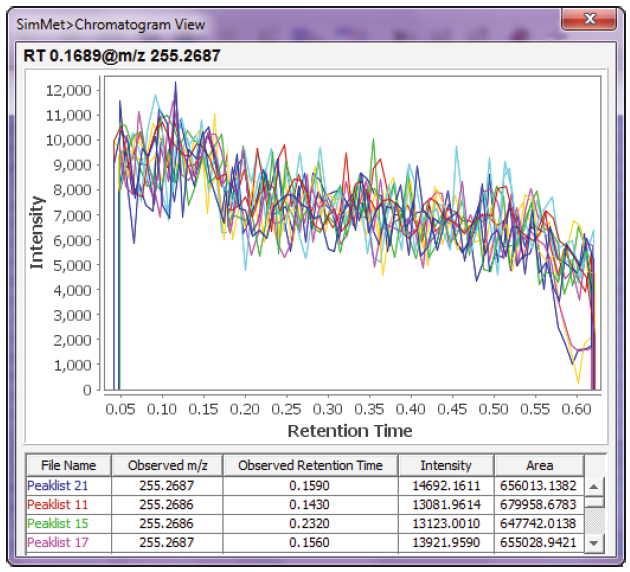Select the Peaklist 15 row name
The height and width of the screenshot is (572, 630).
[x=57, y=523]
